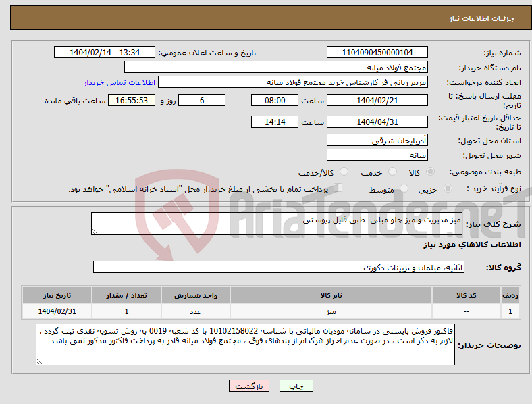
Task: Click the general description textarea میز مدیریت
Action: [277, 224]
